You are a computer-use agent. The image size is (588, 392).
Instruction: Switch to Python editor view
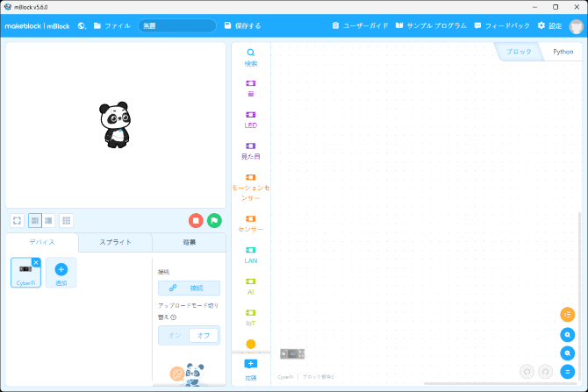(563, 52)
